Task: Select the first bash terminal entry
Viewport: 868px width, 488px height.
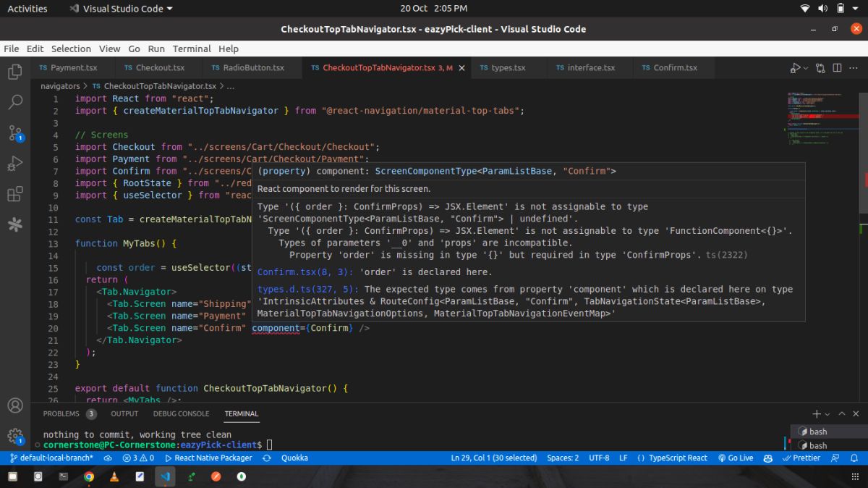Action: pos(829,432)
